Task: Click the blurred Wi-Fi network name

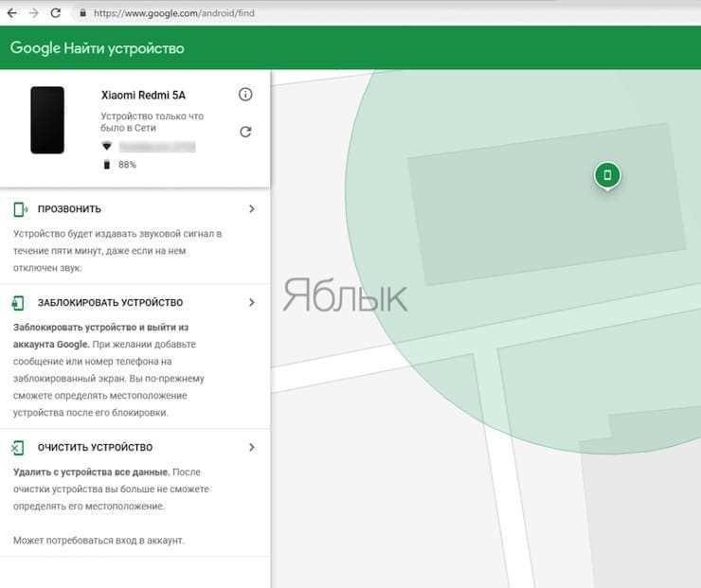Action: click(157, 147)
